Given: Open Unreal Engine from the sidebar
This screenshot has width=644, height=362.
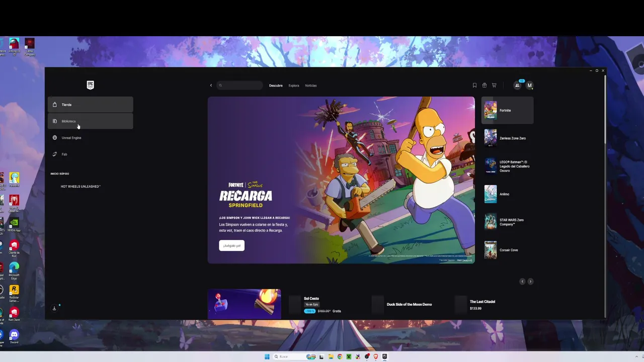Looking at the screenshot, I should pos(91,138).
